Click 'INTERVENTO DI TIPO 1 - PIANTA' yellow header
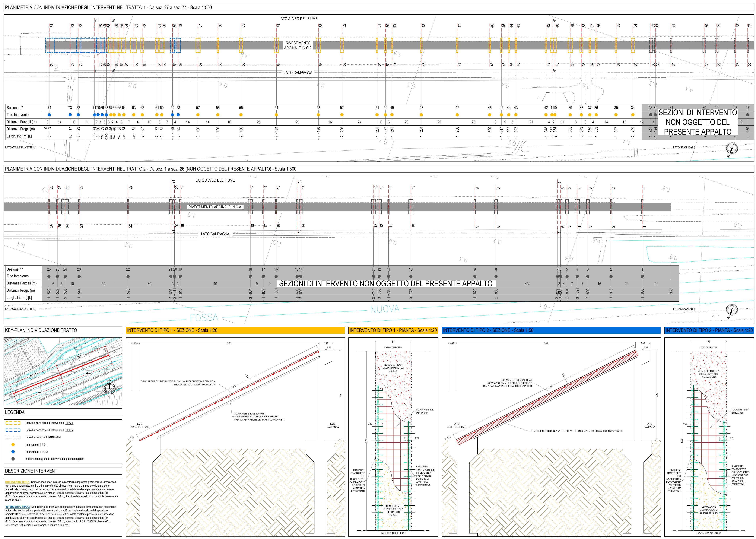The height and width of the screenshot is (539, 756). [393, 330]
